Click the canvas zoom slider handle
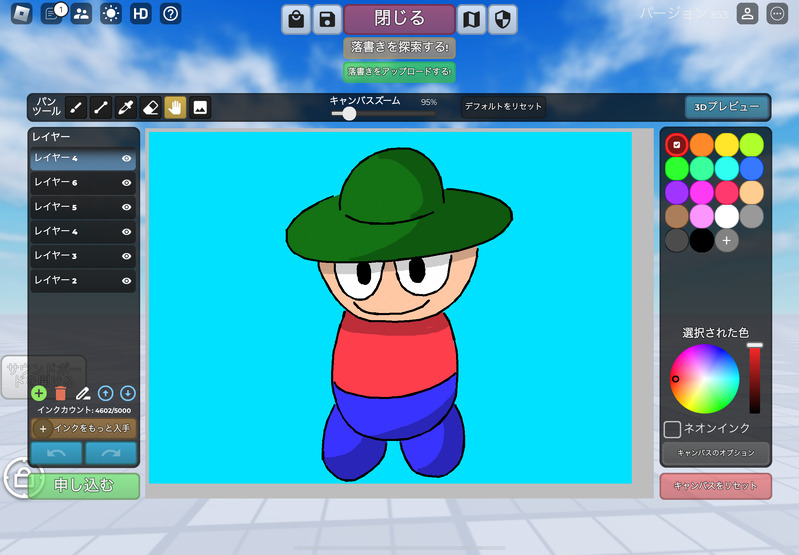The image size is (799, 555). (x=349, y=113)
